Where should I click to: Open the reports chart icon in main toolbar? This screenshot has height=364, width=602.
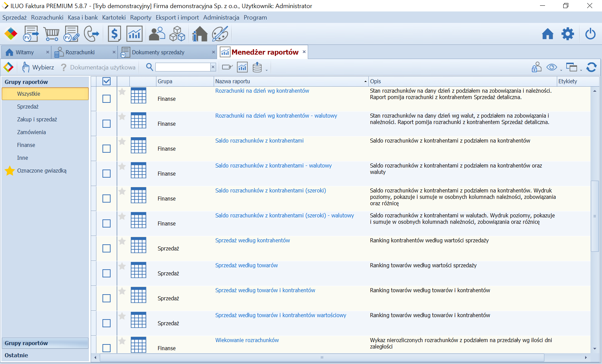pyautogui.click(x=134, y=34)
